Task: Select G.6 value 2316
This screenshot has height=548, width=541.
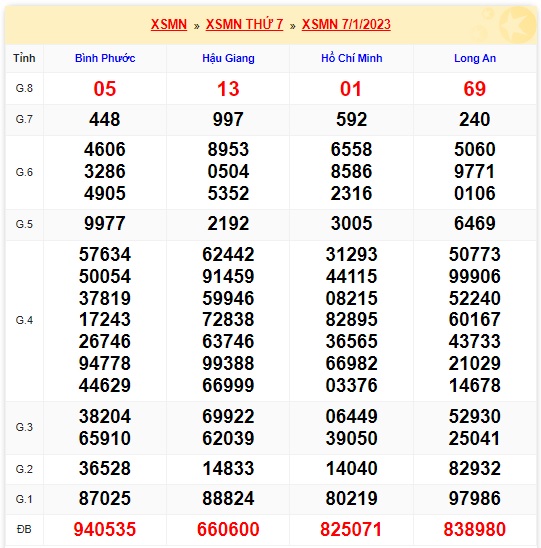Action: [352, 194]
